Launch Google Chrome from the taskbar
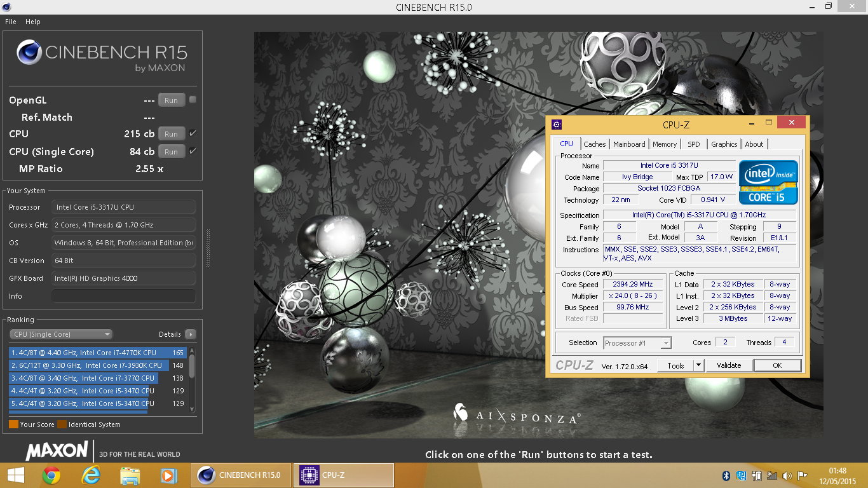Viewport: 868px width, 488px height. point(51,475)
